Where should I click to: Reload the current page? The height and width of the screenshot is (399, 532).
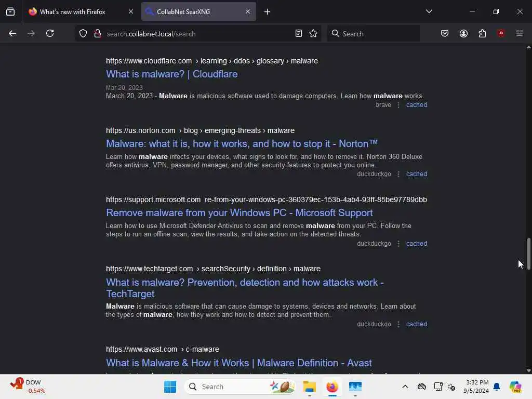[x=50, y=34]
